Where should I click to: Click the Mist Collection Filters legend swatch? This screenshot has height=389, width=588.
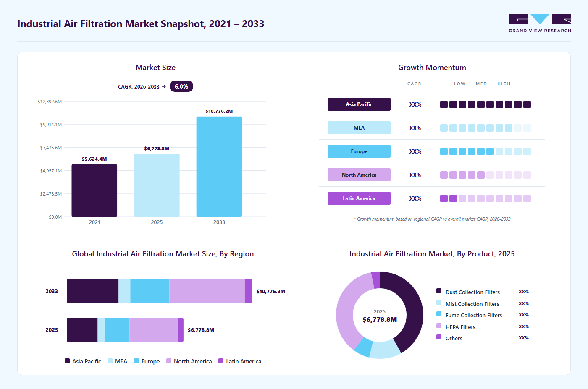pos(439,303)
